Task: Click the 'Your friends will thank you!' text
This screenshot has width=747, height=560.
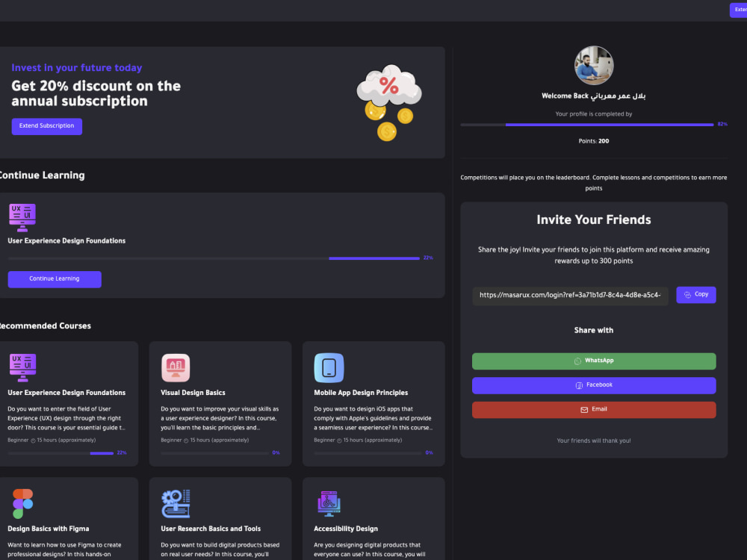Action: click(x=594, y=441)
